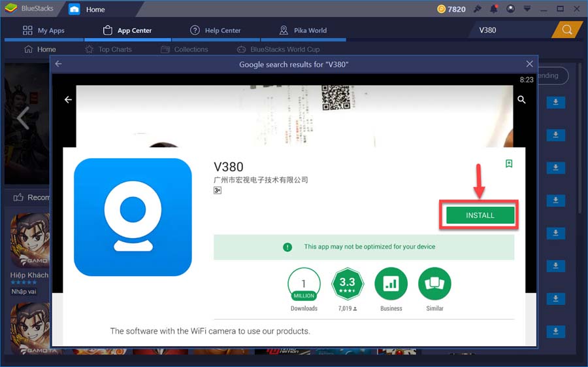Open the My Apps tab
The image size is (588, 367).
44,31
